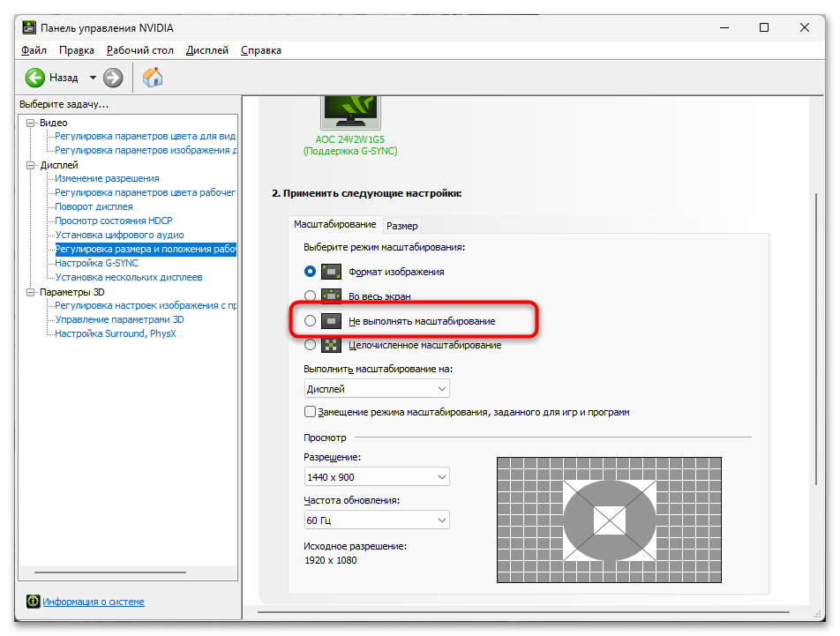Click the aspect ratio mode icon
This screenshot has height=636, width=840.
(331, 272)
